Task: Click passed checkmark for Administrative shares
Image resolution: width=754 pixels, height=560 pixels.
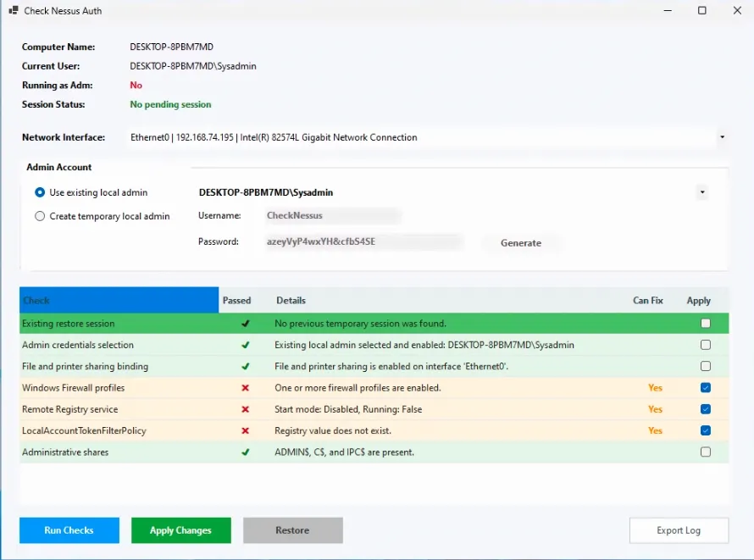Action: point(245,452)
